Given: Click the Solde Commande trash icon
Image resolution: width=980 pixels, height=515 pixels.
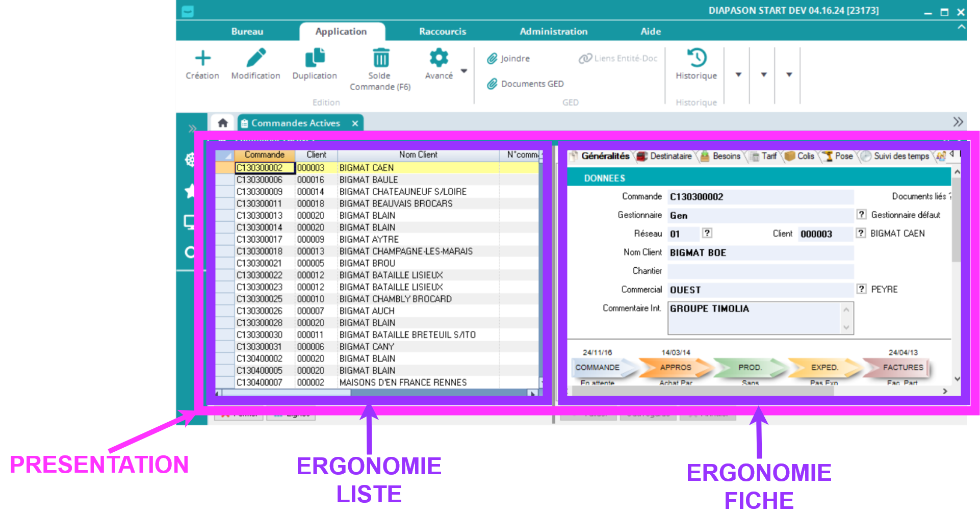Looking at the screenshot, I should point(380,58).
